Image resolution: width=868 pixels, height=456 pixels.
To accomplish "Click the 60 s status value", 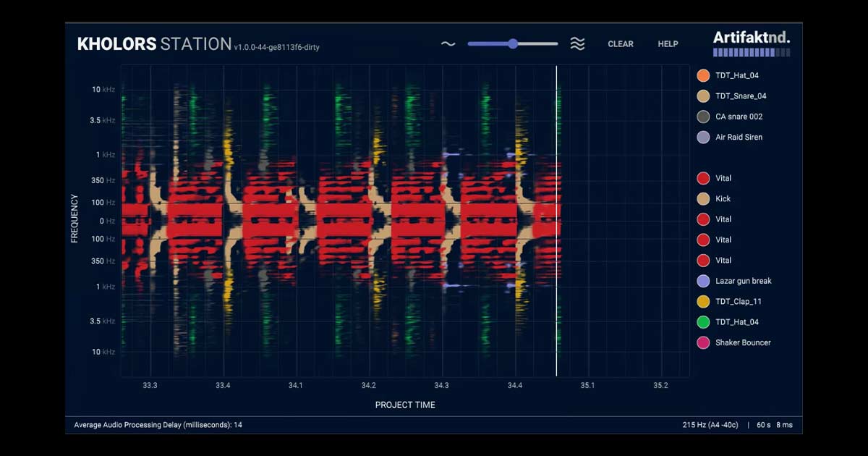I will (x=762, y=425).
